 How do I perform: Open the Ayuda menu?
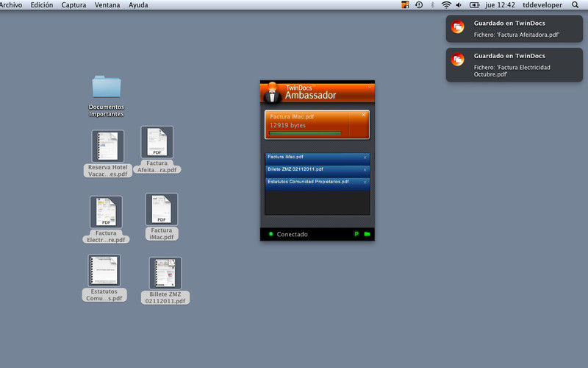138,5
